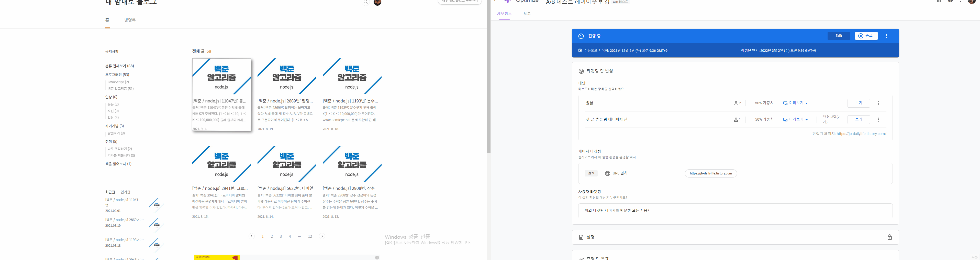Open the 세부정보 tab in Optimize
This screenshot has width=980, height=260.
click(x=504, y=14)
